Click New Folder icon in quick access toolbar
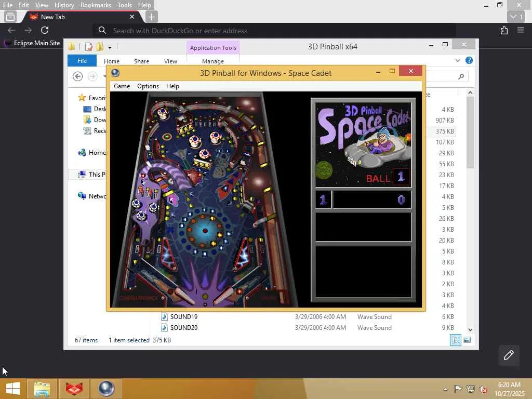Screen dimensions: 532x399 [x=100, y=47]
